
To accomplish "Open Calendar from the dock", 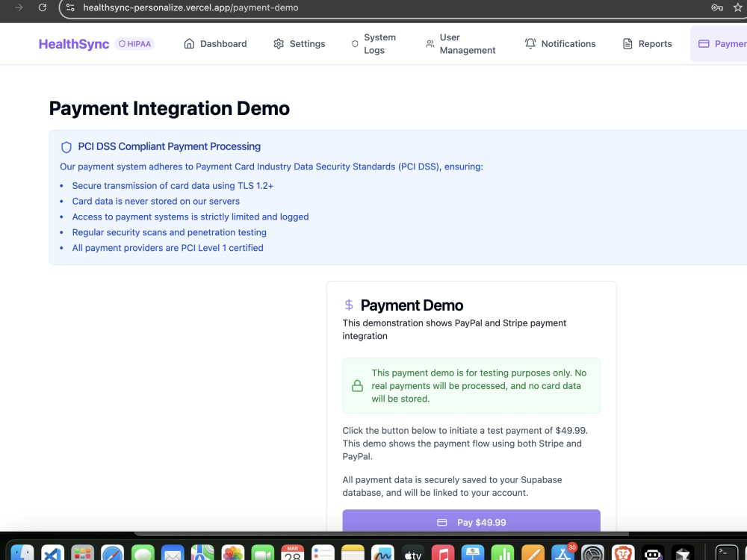I will (x=293, y=553).
